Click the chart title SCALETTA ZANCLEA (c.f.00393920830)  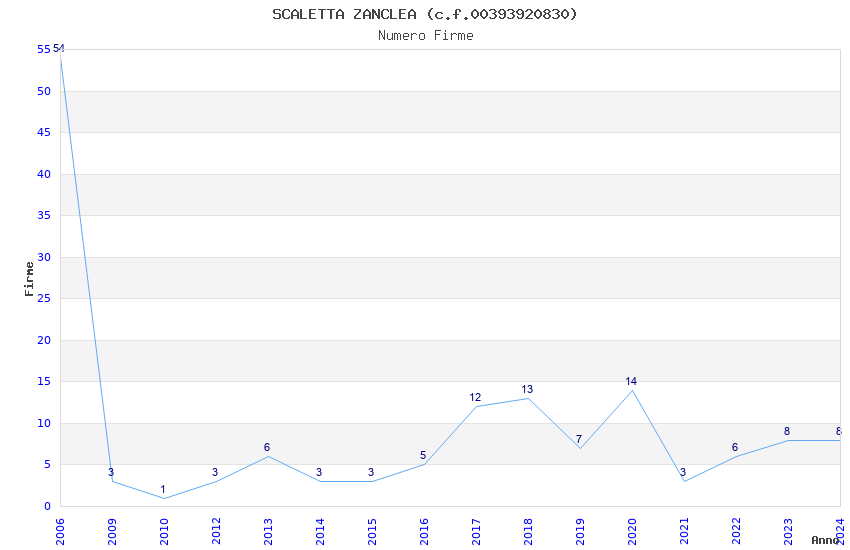tap(425, 14)
